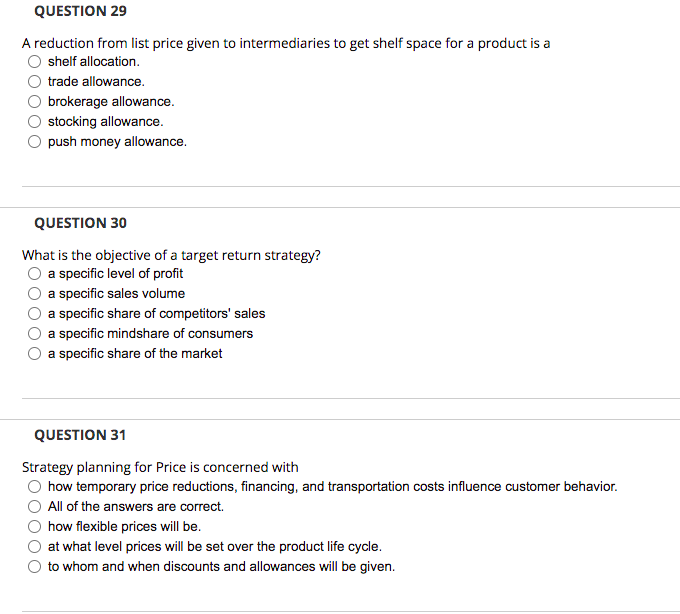680x614 pixels.
Task: Mark "push money allowance." as answer
Action: point(35,142)
